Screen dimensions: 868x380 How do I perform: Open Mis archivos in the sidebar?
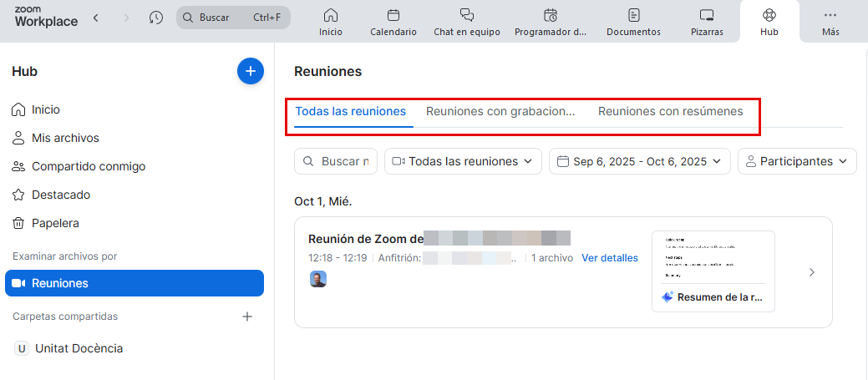point(65,138)
